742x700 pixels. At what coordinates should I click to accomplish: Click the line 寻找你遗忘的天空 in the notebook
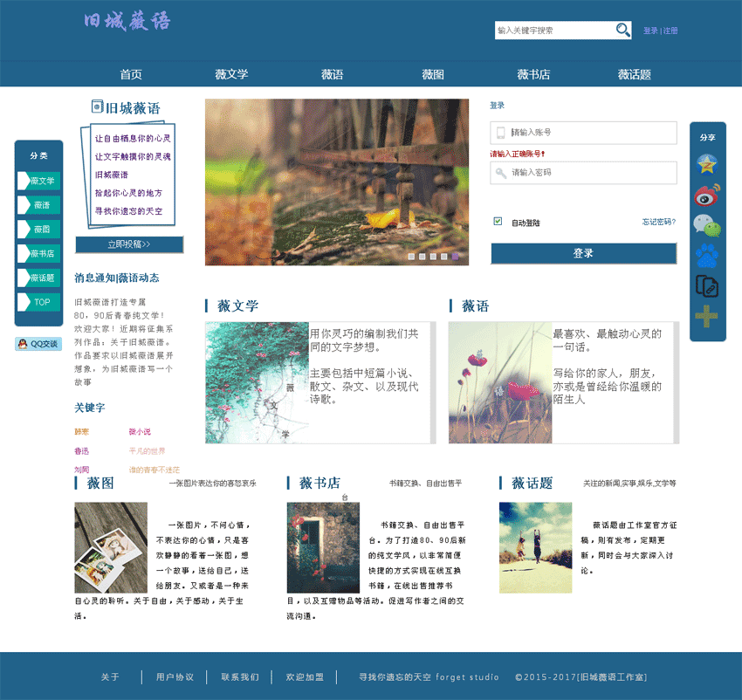(128, 211)
